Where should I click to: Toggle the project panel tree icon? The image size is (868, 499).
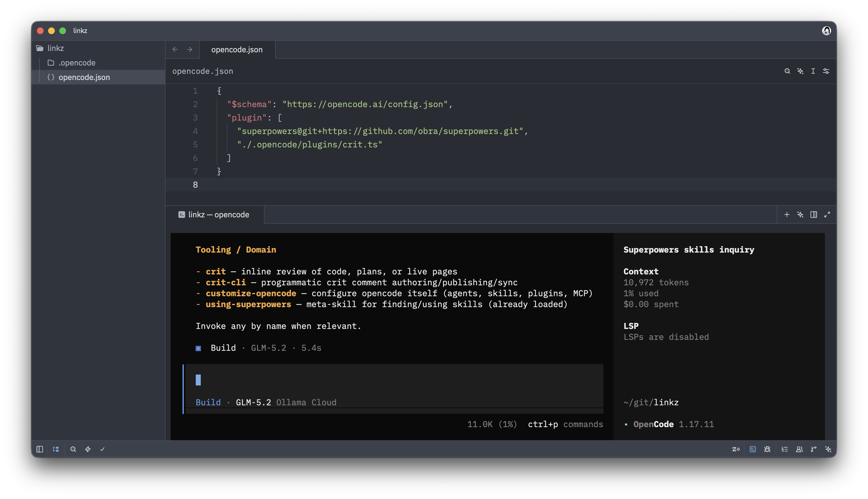tap(56, 449)
